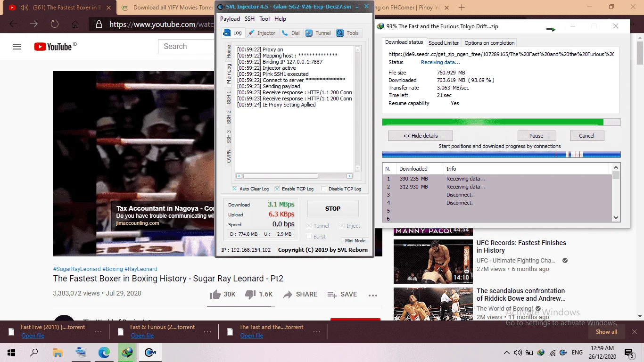Open a new browser tab
The height and width of the screenshot is (362, 644).
462,8
